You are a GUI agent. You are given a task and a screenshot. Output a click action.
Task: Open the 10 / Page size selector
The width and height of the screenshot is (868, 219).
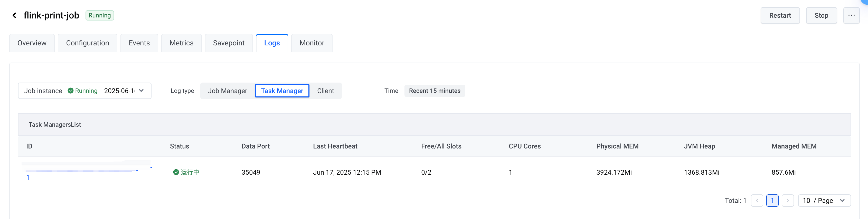[824, 201]
